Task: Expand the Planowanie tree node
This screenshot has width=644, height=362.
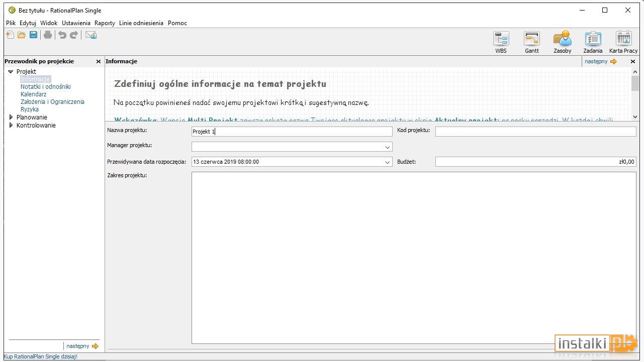Action: (x=11, y=117)
